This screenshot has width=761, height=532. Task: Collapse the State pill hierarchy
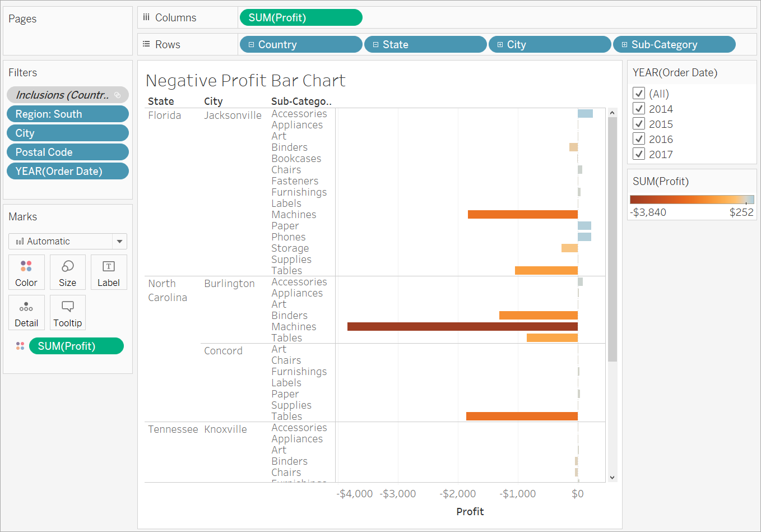pos(375,45)
